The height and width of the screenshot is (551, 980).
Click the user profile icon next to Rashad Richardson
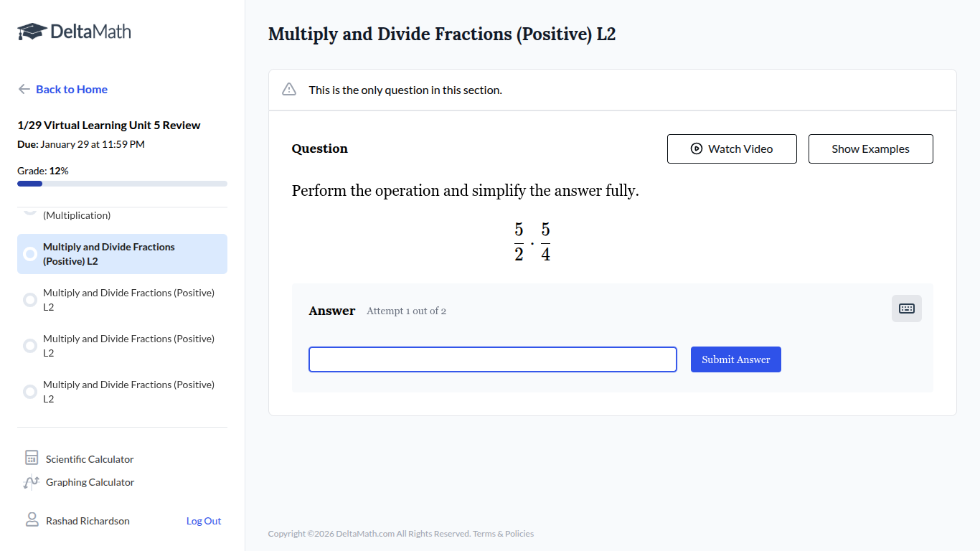pyautogui.click(x=32, y=519)
